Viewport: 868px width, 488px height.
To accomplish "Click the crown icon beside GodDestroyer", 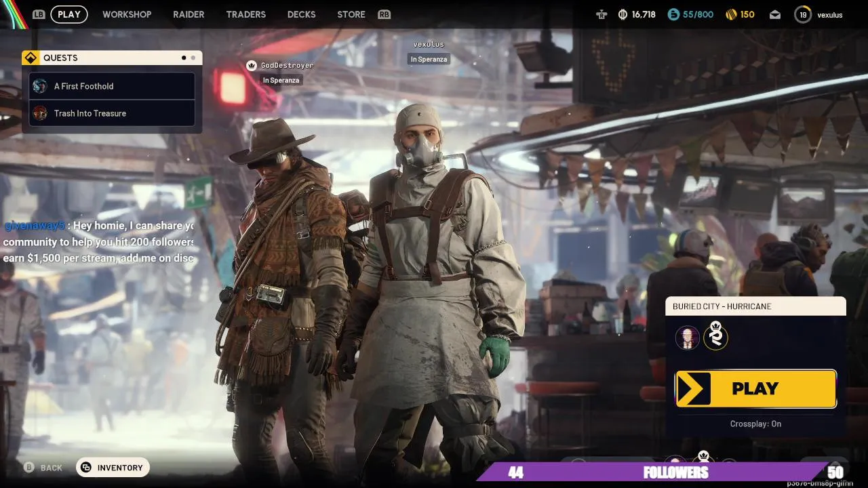I will tap(252, 65).
